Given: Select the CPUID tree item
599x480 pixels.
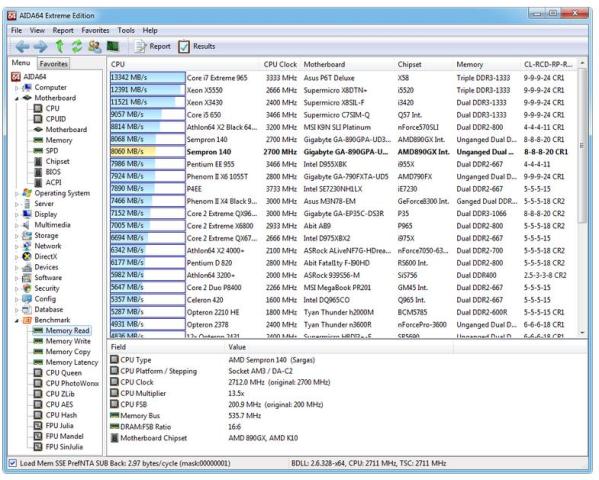Looking at the screenshot, I should [x=56, y=119].
